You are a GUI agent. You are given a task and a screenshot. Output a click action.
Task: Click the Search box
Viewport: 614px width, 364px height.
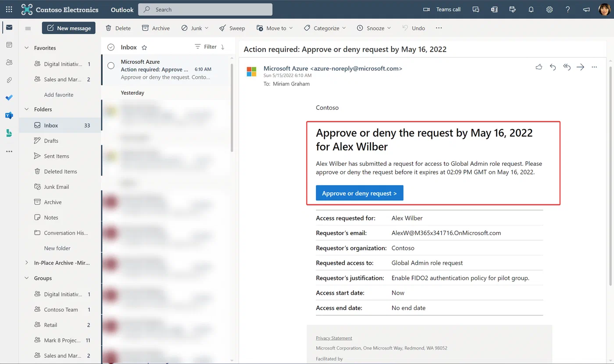[205, 9]
